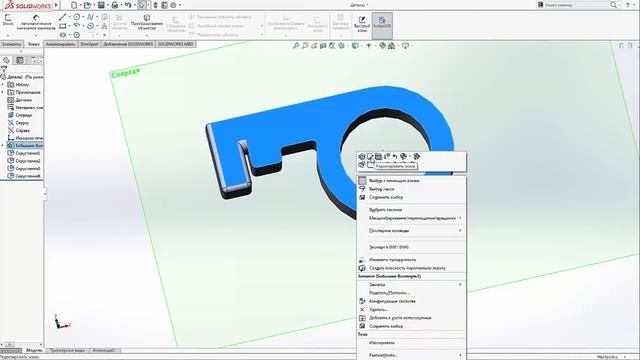Open the Последние команды submenu
This screenshot has width=640, height=360.
point(411,231)
